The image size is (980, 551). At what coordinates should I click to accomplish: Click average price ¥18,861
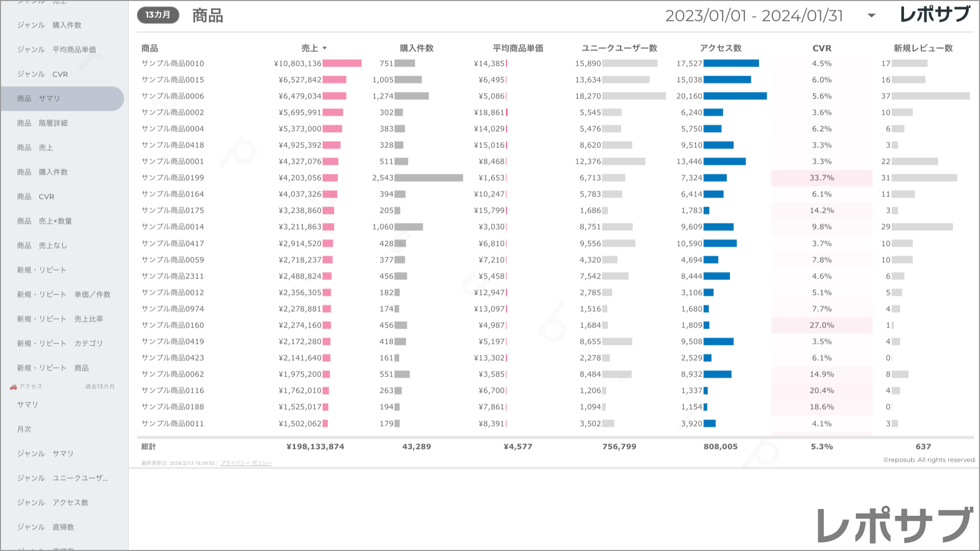(x=489, y=113)
